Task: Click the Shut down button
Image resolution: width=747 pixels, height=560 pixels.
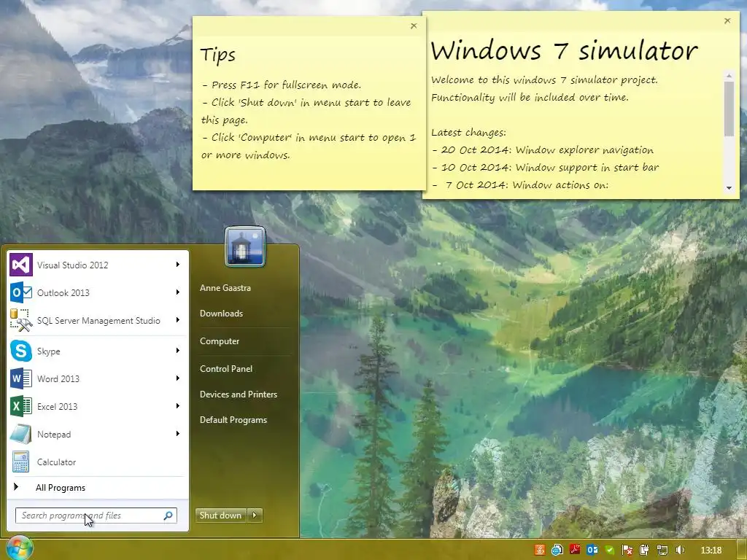Action: (221, 515)
